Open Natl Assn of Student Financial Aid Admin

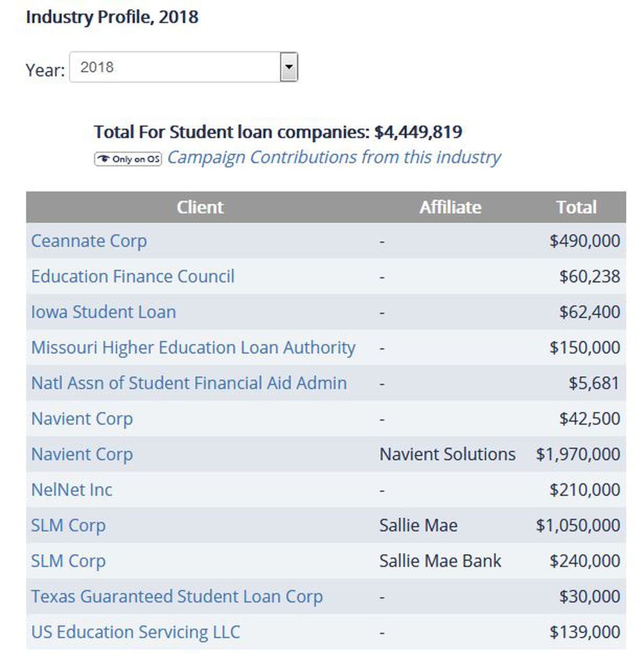(x=189, y=383)
